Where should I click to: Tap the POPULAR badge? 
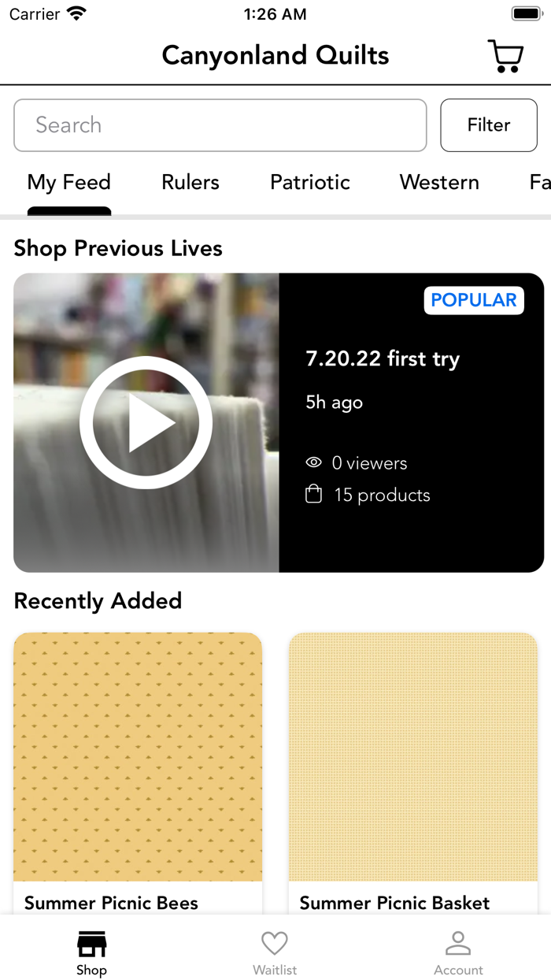[474, 300]
